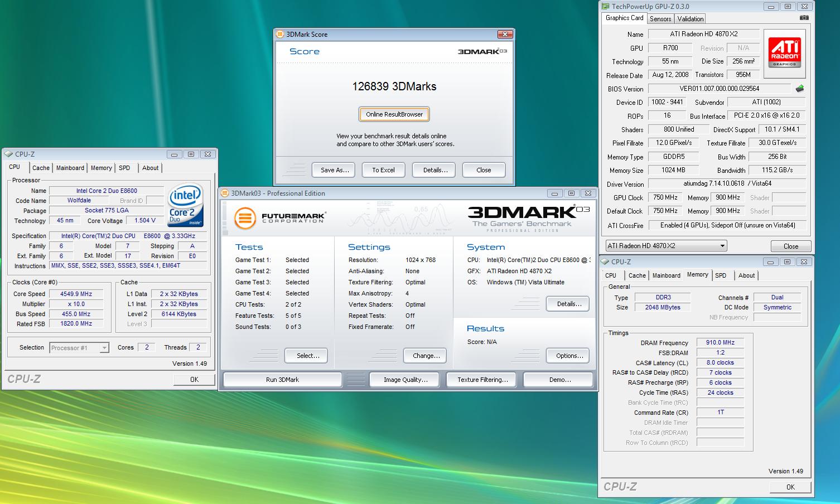The image size is (840, 504).
Task: Click the Bus Speed value 455.0 MHz
Action: click(76, 314)
